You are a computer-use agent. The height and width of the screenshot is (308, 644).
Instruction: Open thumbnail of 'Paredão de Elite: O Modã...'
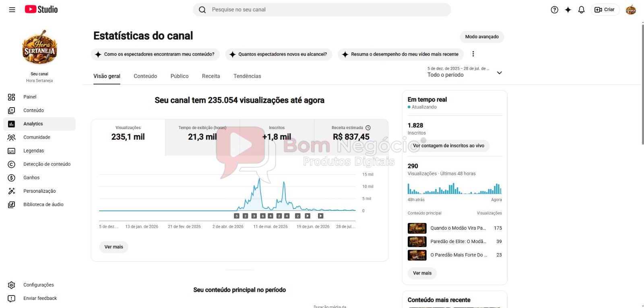pyautogui.click(x=417, y=241)
